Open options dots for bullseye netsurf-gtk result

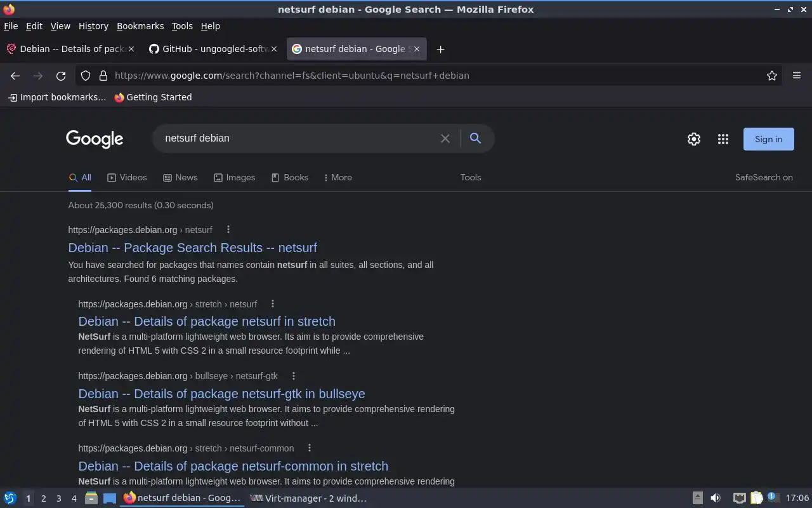coord(294,376)
